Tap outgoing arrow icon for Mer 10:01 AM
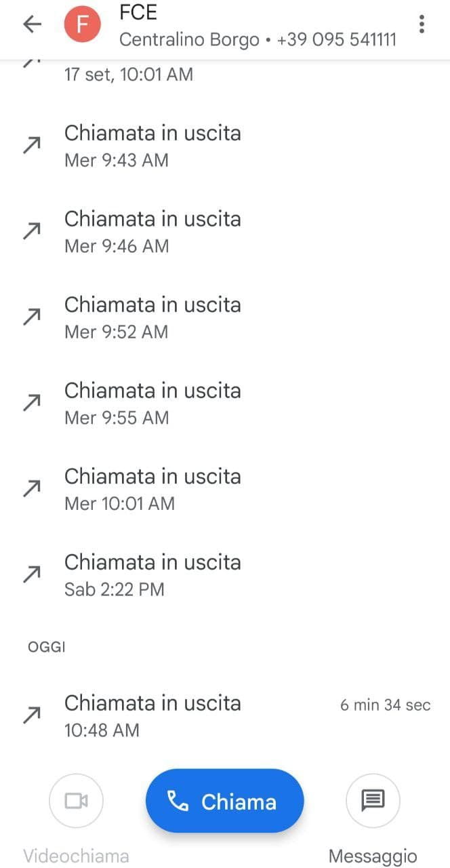Screen dimensions: 450x868 click(x=32, y=489)
